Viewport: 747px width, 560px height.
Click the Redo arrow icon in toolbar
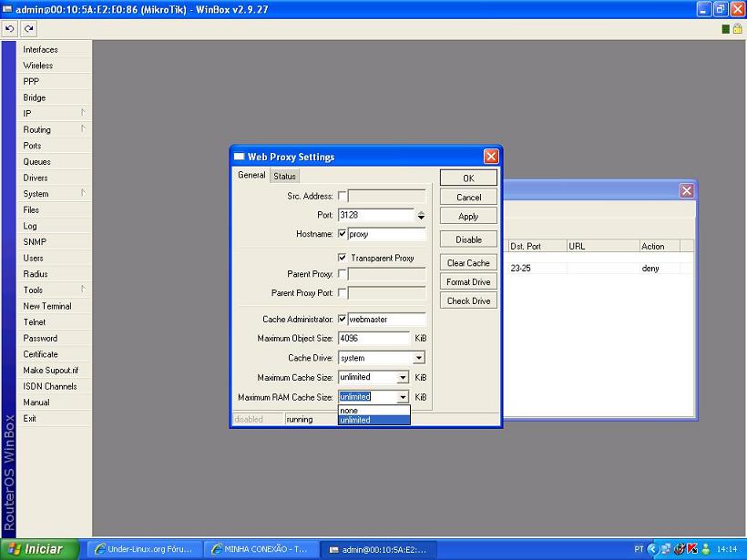pos(28,29)
